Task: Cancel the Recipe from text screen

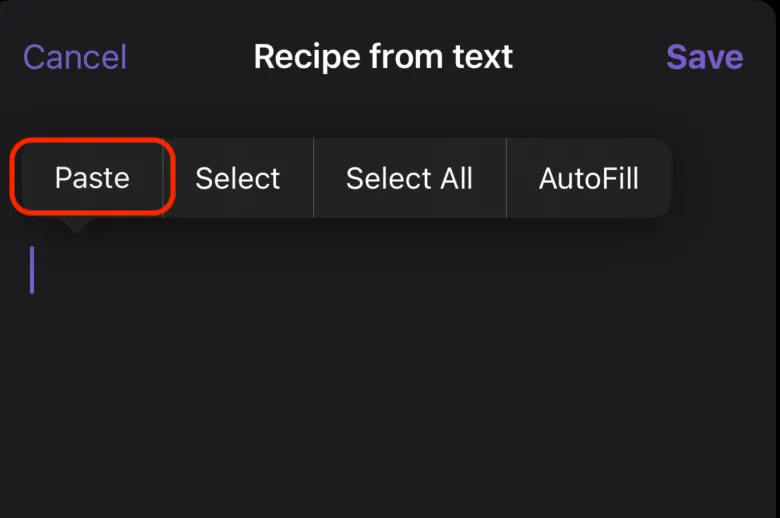Action: [75, 57]
